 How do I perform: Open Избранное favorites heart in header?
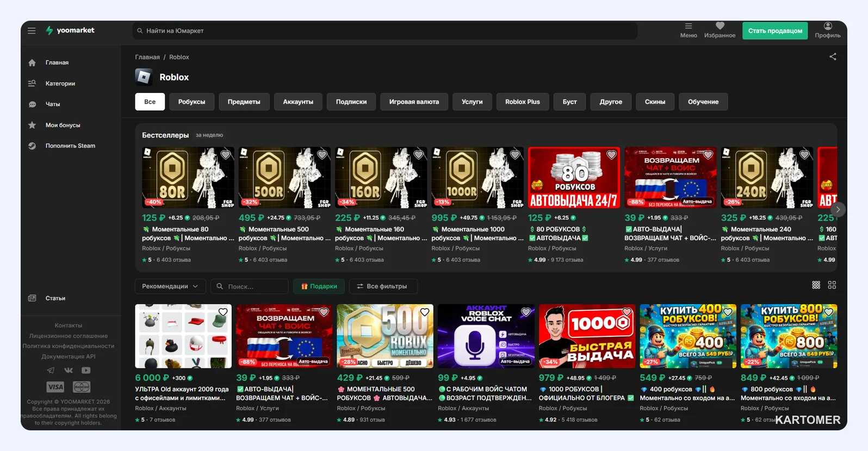click(x=720, y=30)
